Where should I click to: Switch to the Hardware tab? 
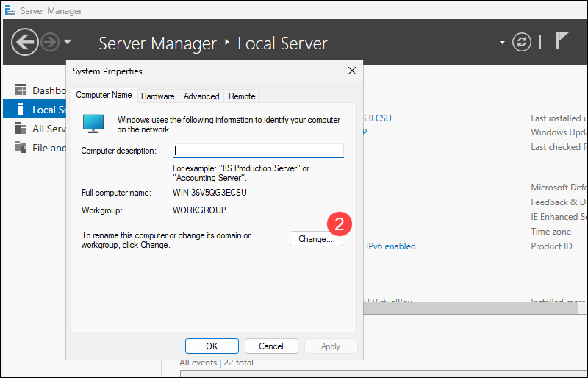tap(158, 96)
